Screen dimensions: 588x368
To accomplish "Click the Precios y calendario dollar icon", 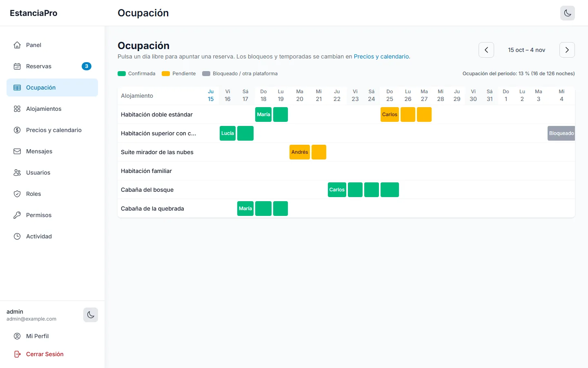I will click(x=17, y=130).
